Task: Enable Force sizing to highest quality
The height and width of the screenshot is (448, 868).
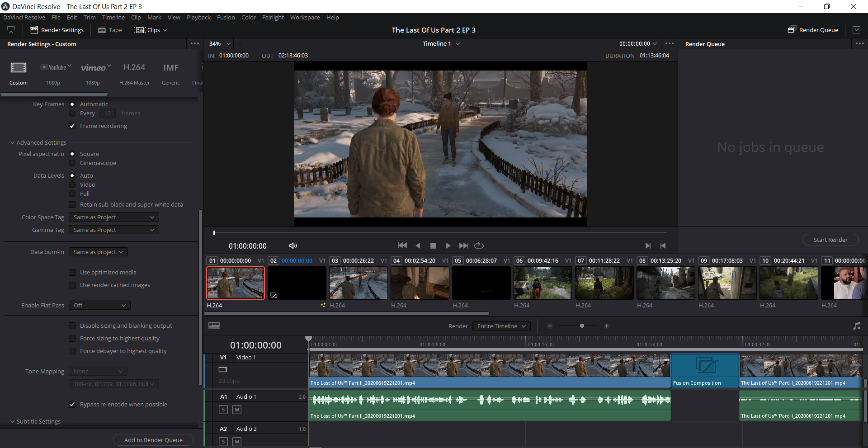Action: click(72, 339)
